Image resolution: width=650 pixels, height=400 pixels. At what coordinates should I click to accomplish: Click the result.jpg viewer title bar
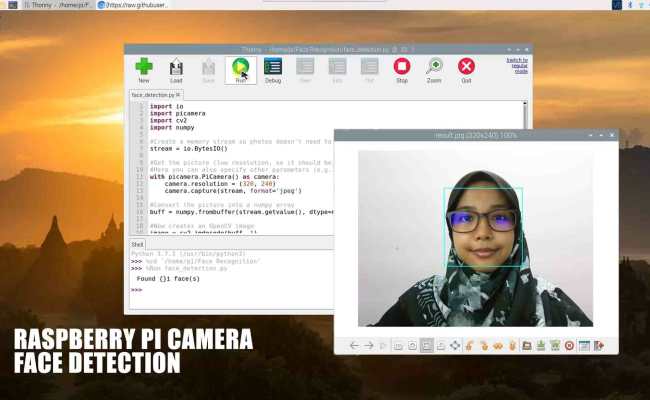(x=476, y=135)
